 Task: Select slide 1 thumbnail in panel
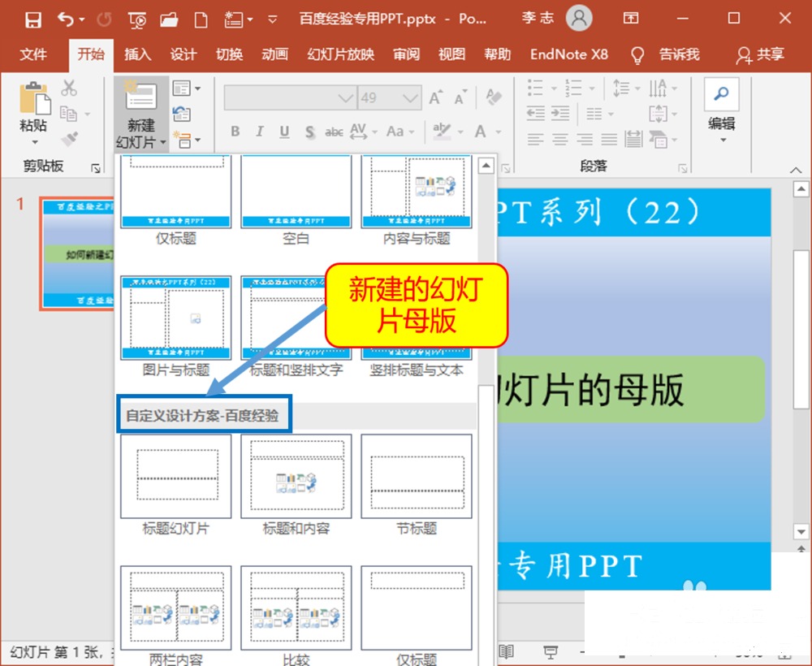click(x=78, y=253)
